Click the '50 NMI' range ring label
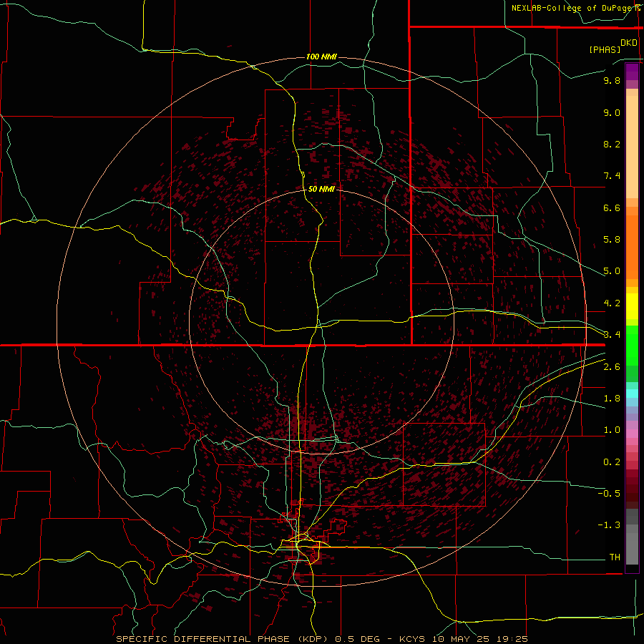Viewport: 644px width, 644px height. [321, 189]
